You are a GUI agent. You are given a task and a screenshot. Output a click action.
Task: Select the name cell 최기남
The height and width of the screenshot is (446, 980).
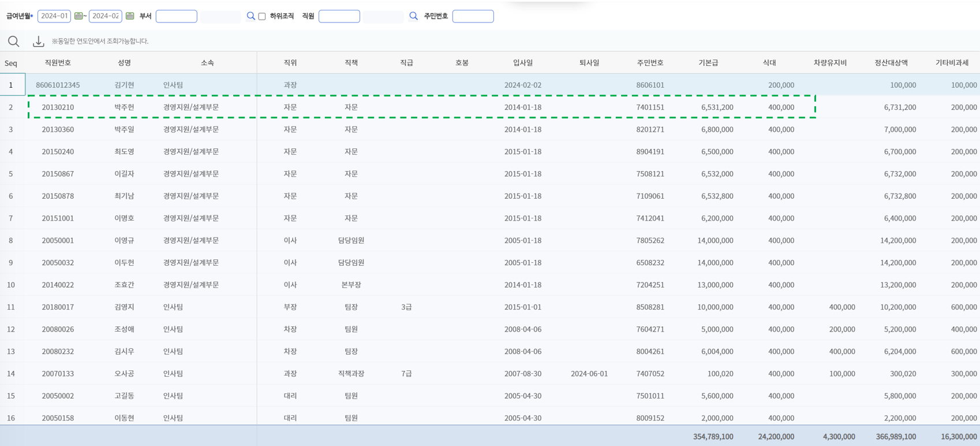tap(124, 196)
